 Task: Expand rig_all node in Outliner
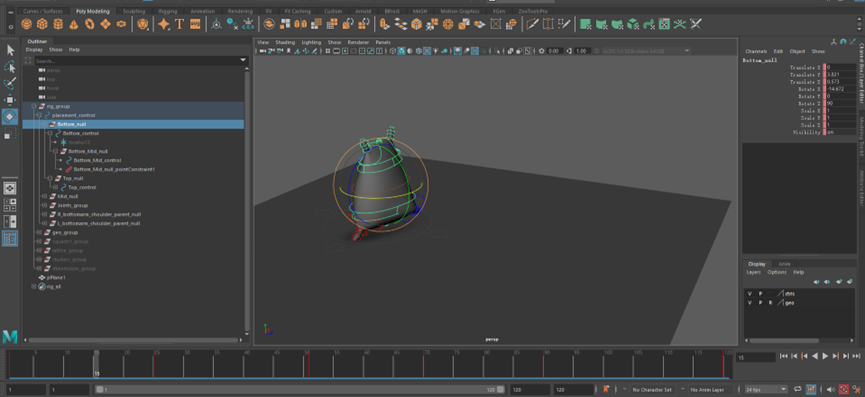[34, 287]
